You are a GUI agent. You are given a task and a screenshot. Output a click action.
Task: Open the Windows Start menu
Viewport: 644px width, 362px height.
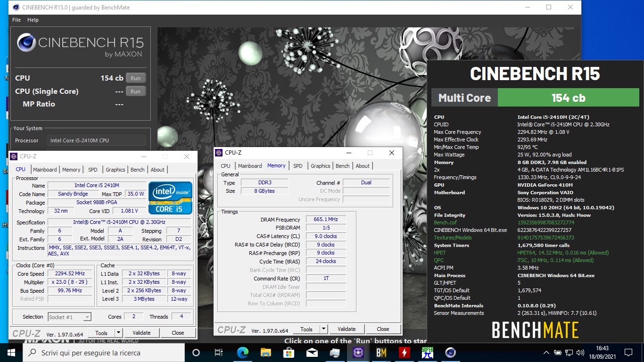click(11, 353)
